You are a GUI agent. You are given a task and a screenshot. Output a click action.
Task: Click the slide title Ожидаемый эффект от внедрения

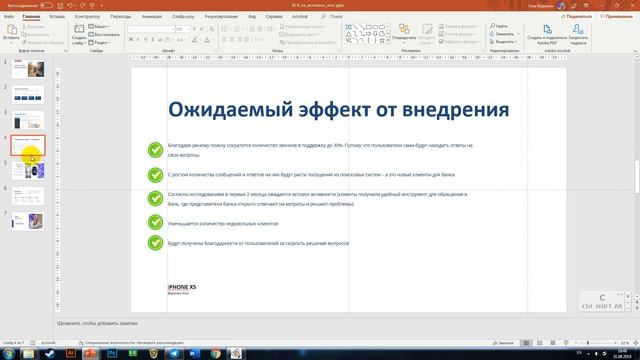pyautogui.click(x=338, y=109)
